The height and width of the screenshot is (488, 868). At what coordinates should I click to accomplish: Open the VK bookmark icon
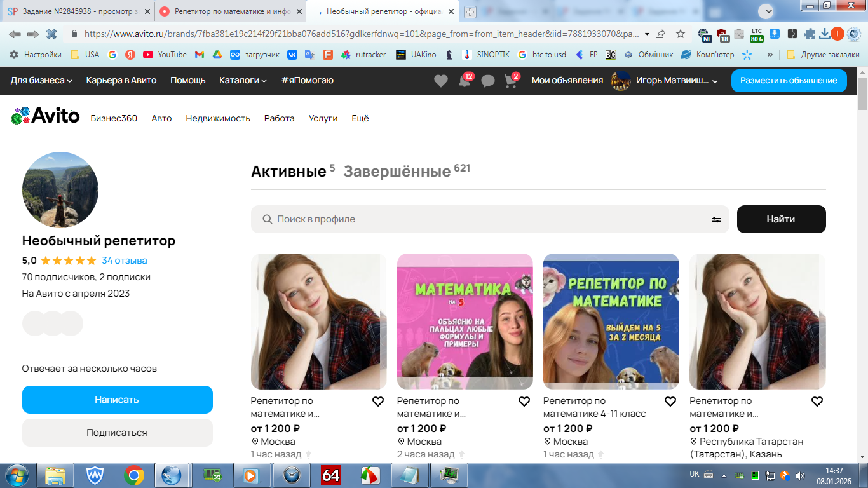[x=292, y=55]
